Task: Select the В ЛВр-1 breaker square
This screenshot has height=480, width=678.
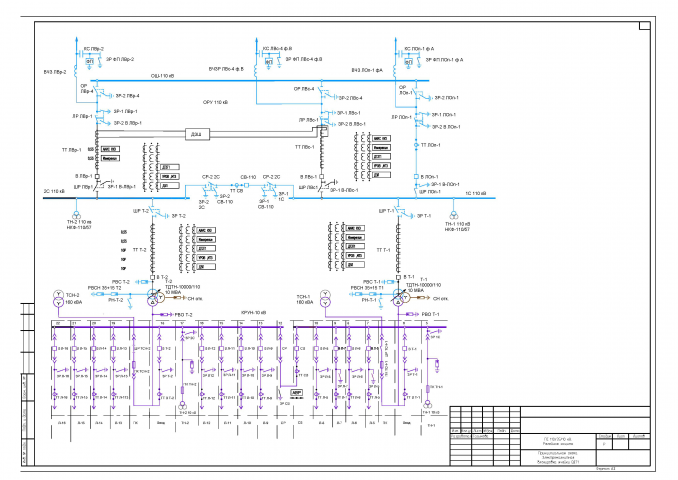Action: (97, 176)
